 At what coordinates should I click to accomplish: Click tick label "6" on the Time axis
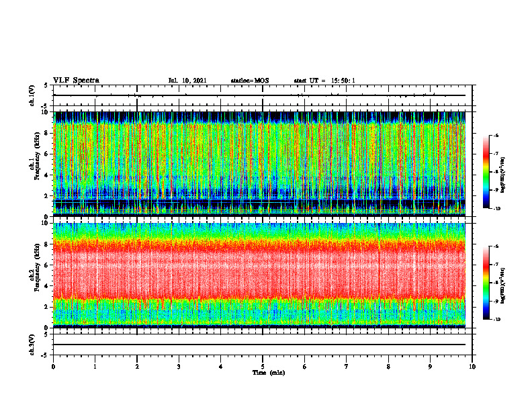pos(305,367)
